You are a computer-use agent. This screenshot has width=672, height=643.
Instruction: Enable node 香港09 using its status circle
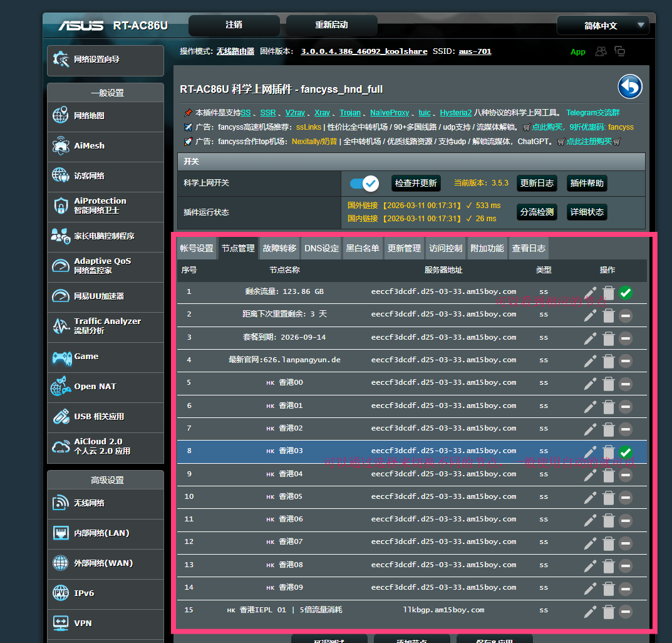point(625,588)
